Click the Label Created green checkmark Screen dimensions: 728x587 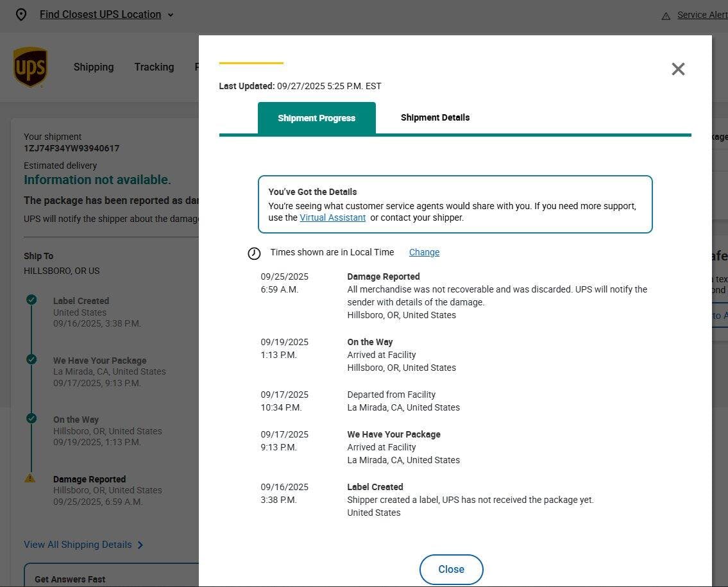pos(31,300)
